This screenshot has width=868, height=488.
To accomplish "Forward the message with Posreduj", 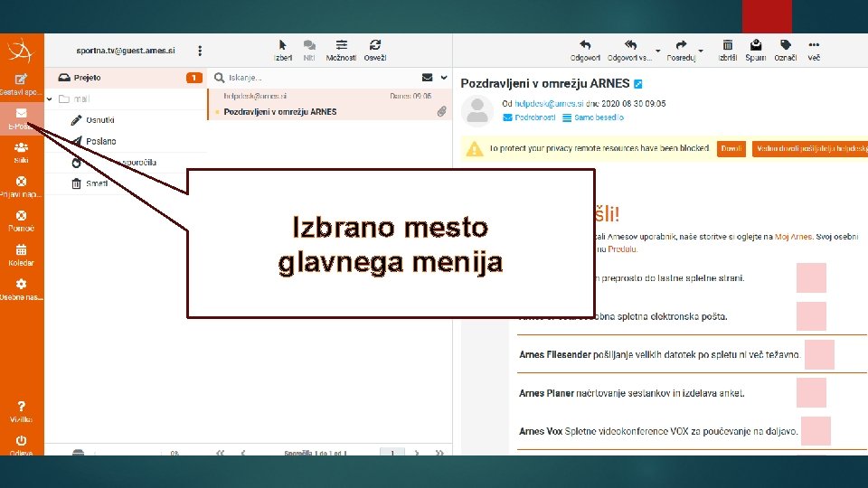I will 681,51.
